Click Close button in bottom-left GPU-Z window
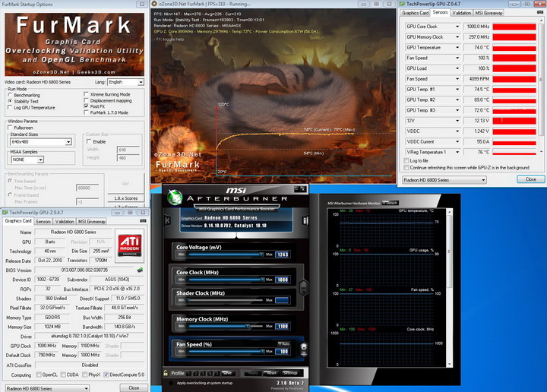Image resolution: width=547 pixels, height=392 pixels. coord(134,387)
